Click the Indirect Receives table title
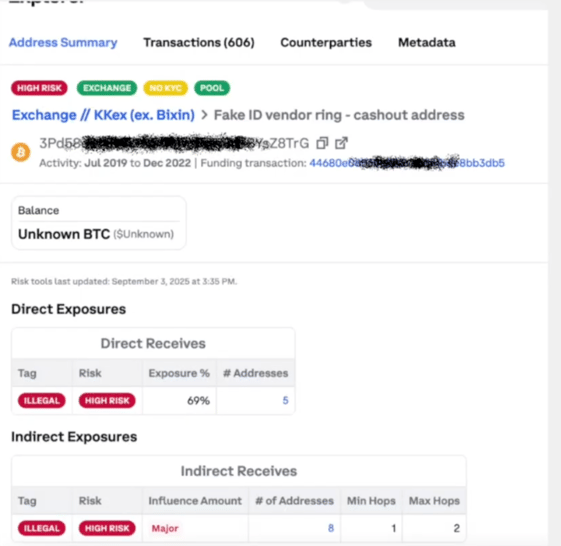The image size is (561, 546). click(239, 471)
